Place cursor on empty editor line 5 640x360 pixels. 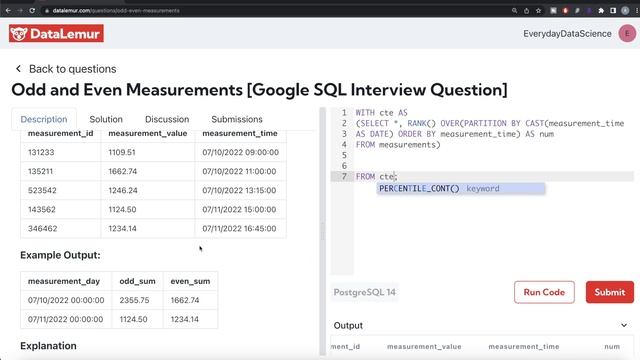(x=494, y=155)
